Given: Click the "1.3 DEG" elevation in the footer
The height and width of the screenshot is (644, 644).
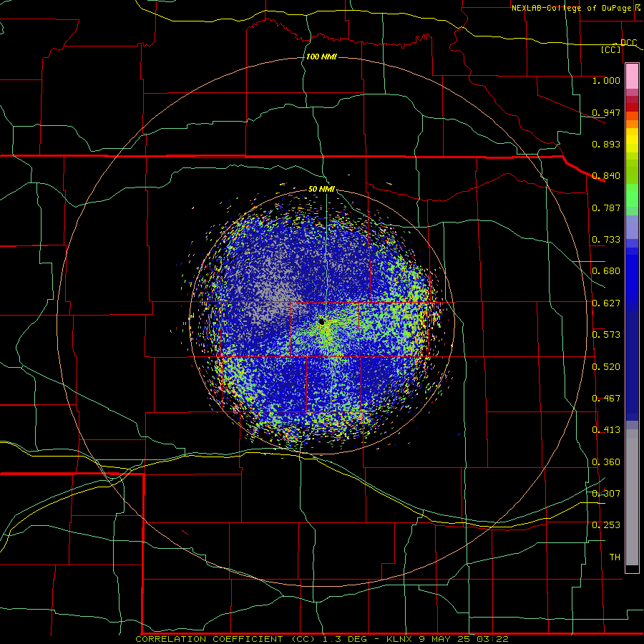Looking at the screenshot, I should click(346, 639).
